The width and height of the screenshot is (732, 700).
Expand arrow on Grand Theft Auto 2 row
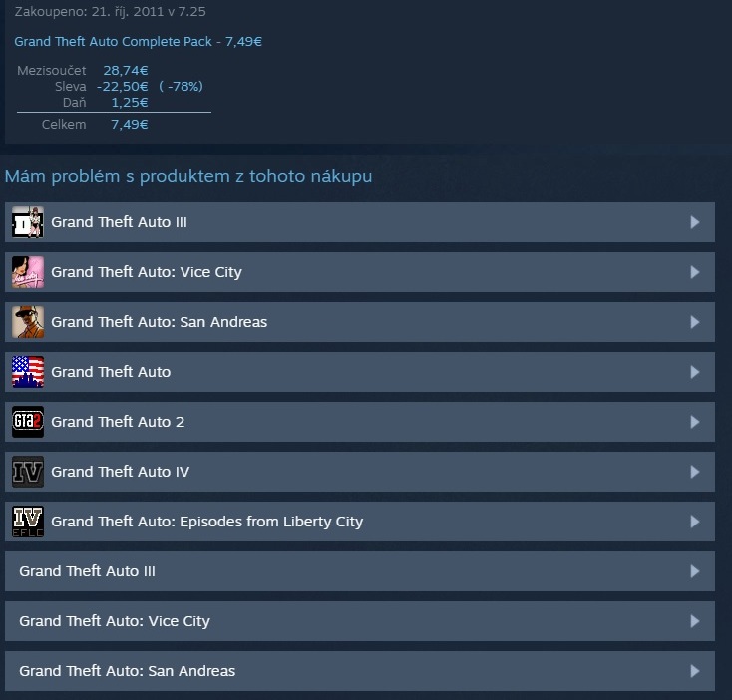pyautogui.click(x=695, y=422)
